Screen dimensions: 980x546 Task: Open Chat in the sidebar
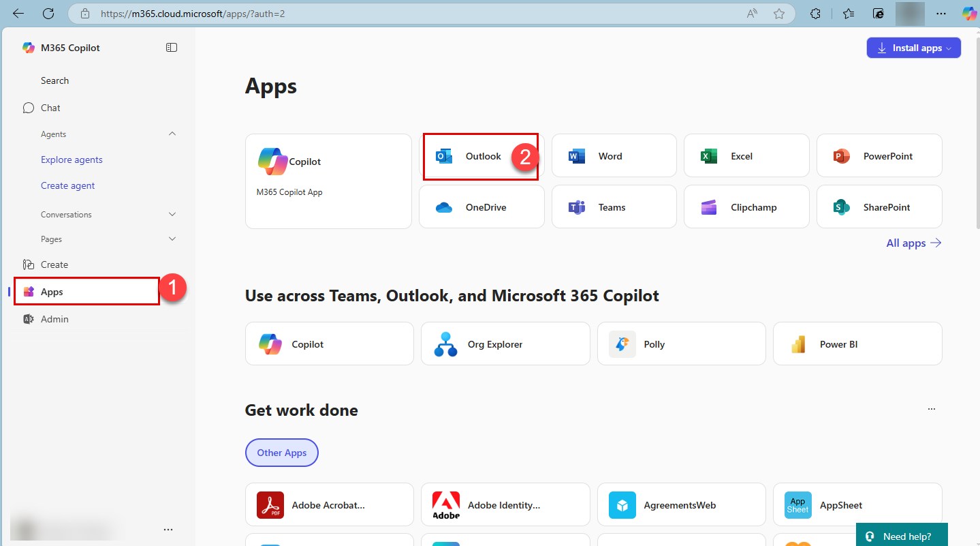(x=50, y=108)
